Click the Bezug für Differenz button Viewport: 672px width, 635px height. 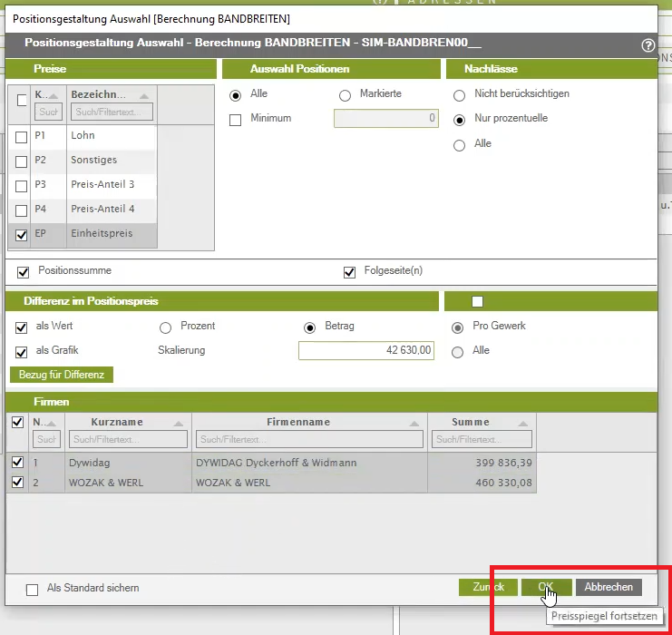[x=62, y=375]
